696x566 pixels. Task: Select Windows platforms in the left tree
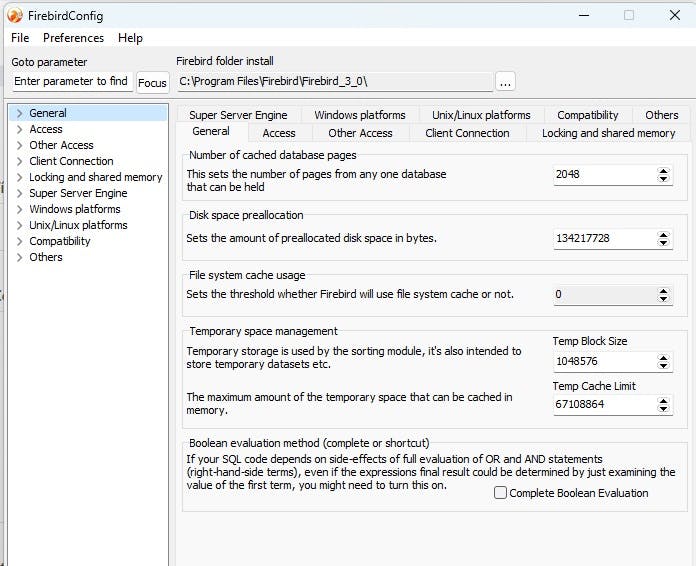(x=75, y=209)
